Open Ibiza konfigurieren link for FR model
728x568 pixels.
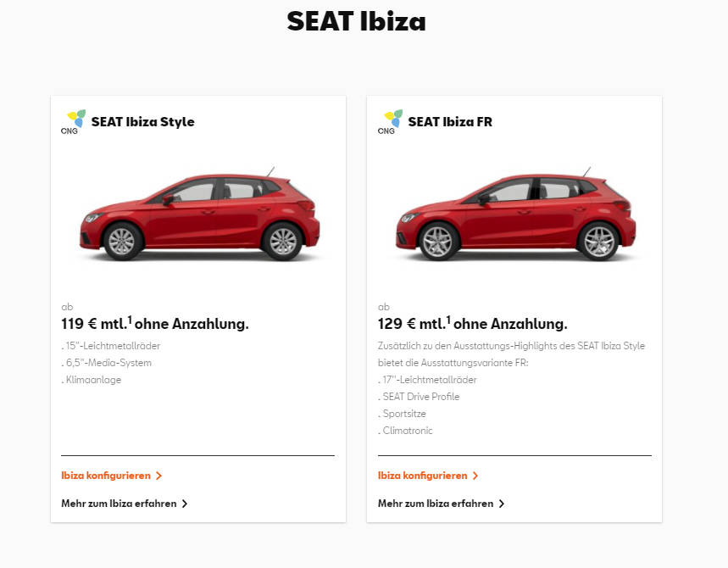coord(423,476)
